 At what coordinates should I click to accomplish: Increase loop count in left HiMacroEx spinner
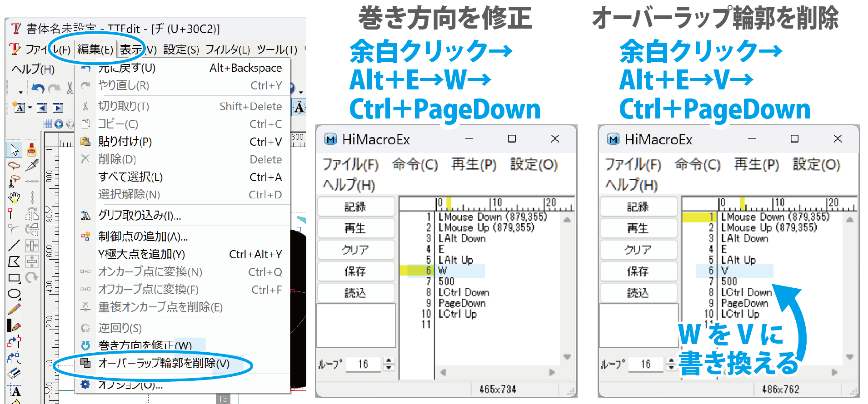389,361
